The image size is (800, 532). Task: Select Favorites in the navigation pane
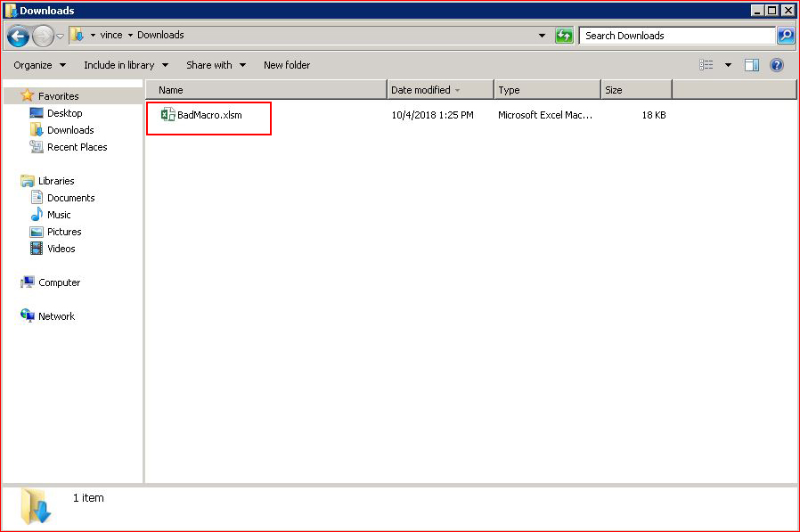click(58, 96)
